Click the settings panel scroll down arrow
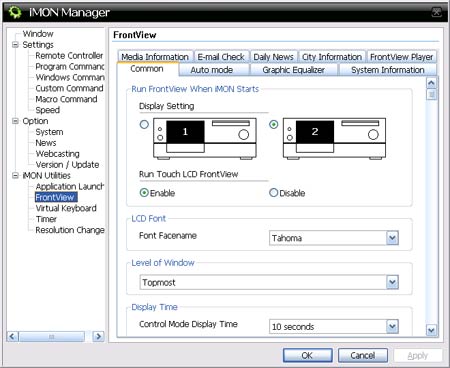The width and height of the screenshot is (450, 368). (x=431, y=330)
